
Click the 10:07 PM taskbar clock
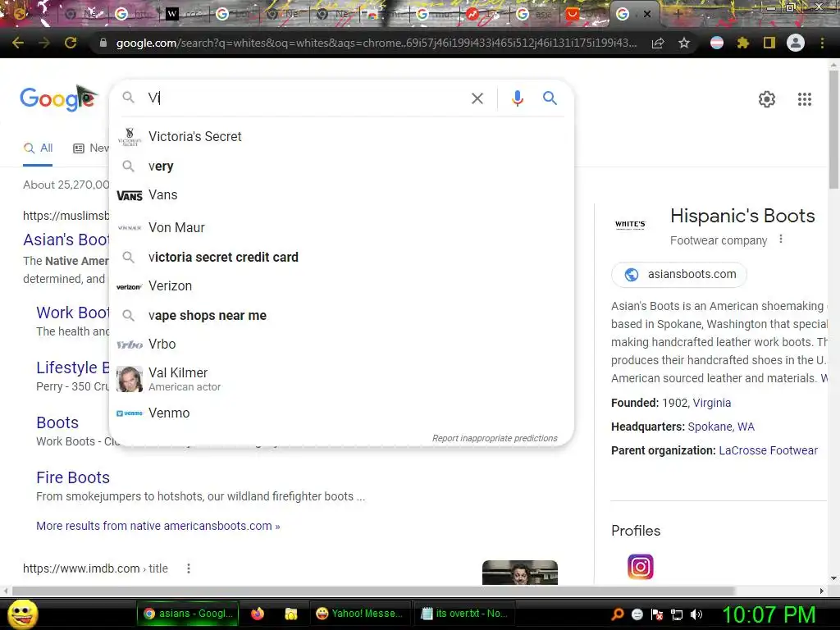tap(769, 614)
